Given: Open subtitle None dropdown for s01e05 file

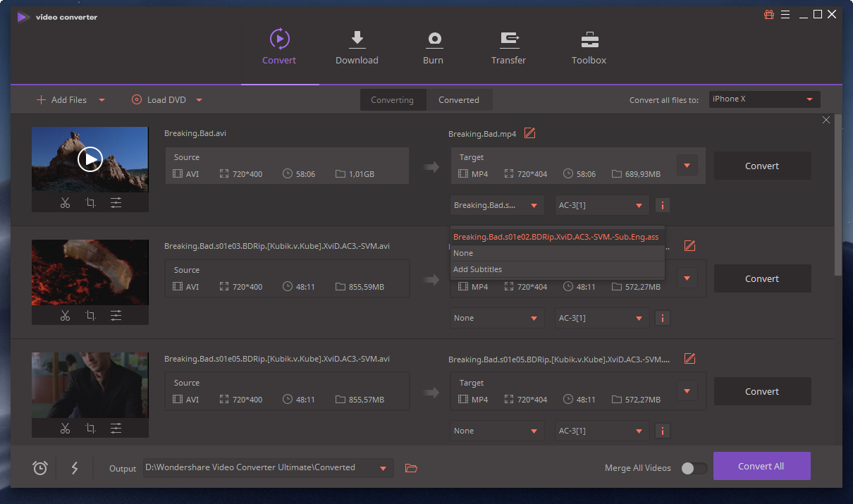Looking at the screenshot, I should coord(497,431).
